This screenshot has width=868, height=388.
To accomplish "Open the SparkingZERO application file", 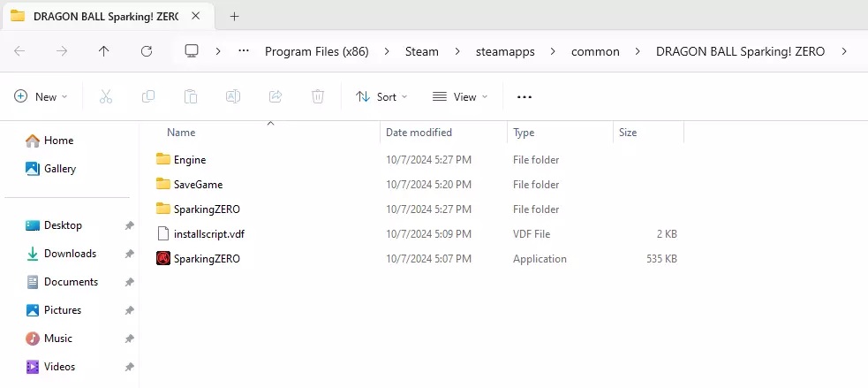I will (x=207, y=259).
